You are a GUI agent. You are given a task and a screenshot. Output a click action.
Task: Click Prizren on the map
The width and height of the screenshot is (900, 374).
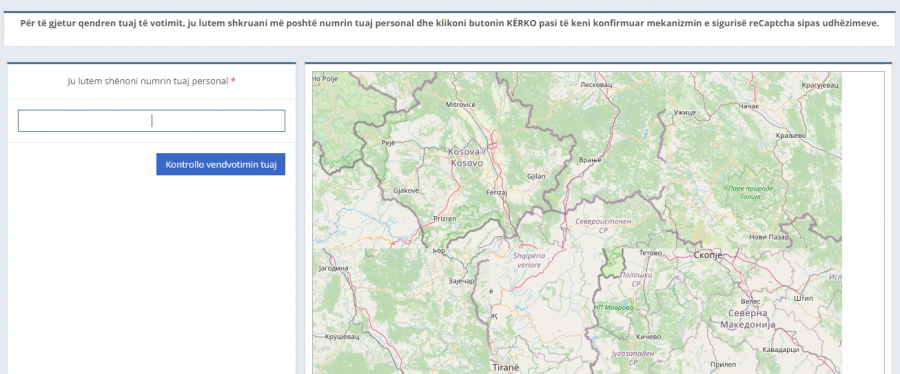pyautogui.click(x=445, y=219)
